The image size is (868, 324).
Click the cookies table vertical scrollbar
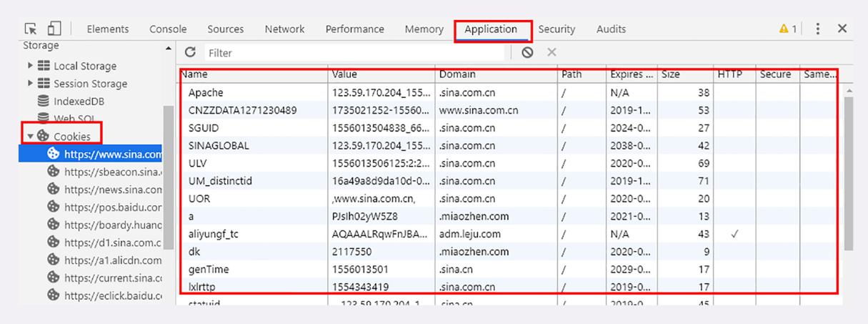[848, 173]
